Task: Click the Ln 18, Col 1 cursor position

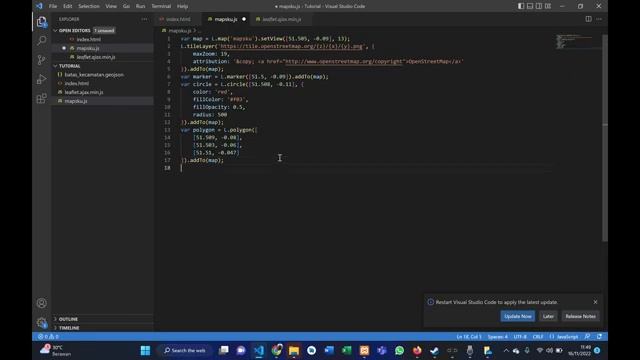Action: point(469,337)
